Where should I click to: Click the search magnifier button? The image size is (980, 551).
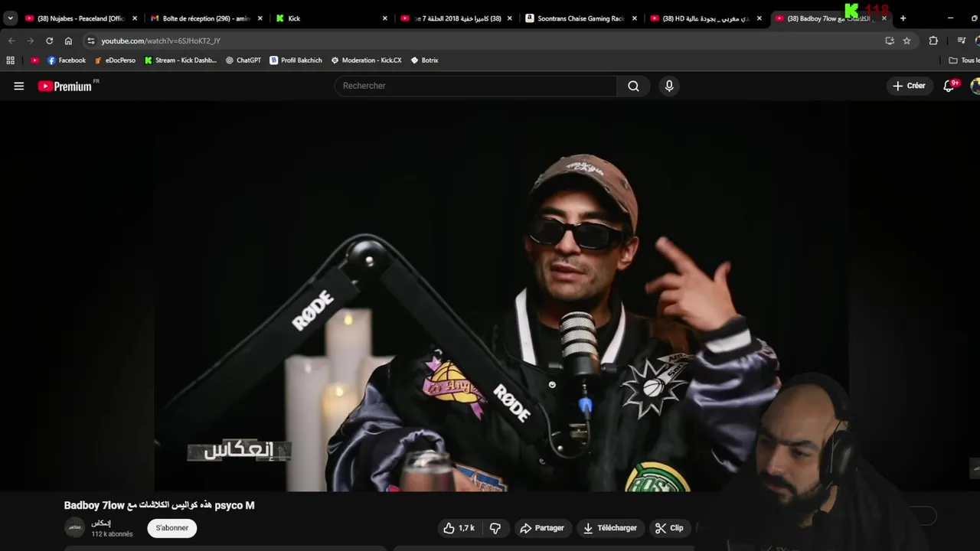pos(633,86)
